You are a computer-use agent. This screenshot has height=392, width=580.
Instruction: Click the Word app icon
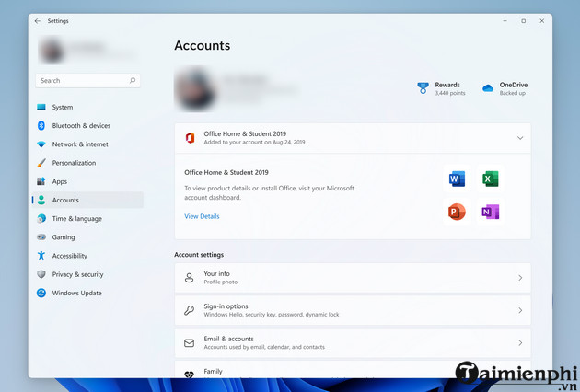[458, 179]
